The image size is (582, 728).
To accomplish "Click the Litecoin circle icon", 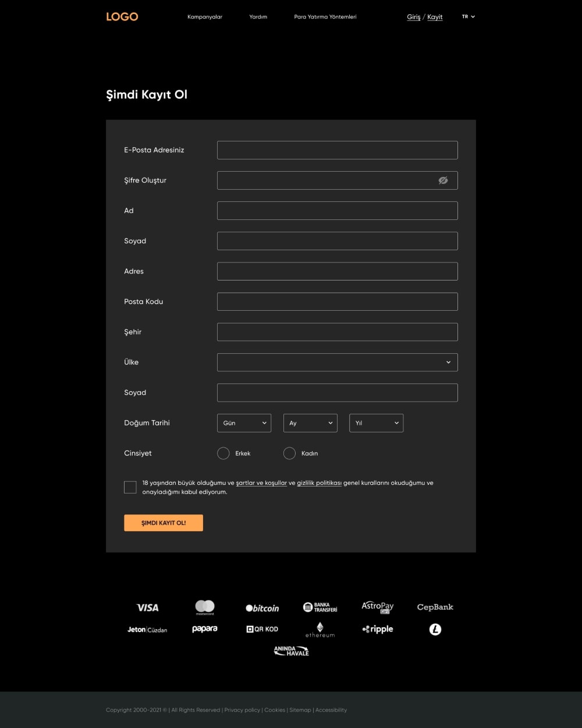I will [435, 629].
